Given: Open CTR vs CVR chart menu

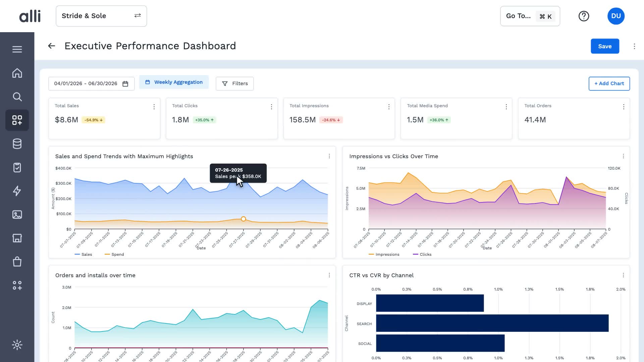Looking at the screenshot, I should click(x=623, y=275).
